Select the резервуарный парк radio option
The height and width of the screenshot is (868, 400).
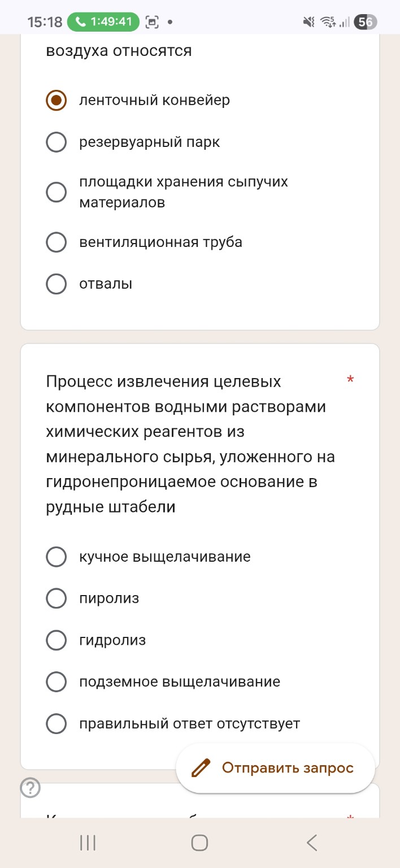coord(56,142)
